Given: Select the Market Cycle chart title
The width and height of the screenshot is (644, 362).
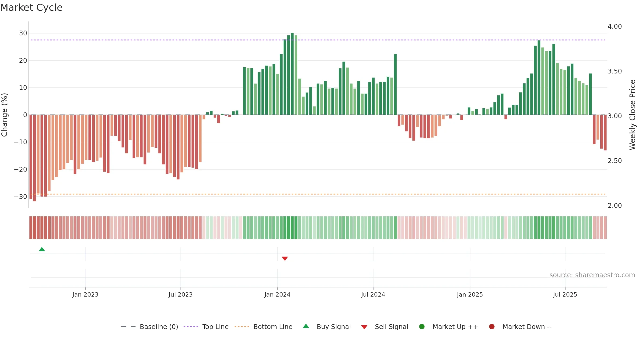Looking at the screenshot, I should pyautogui.click(x=31, y=8).
